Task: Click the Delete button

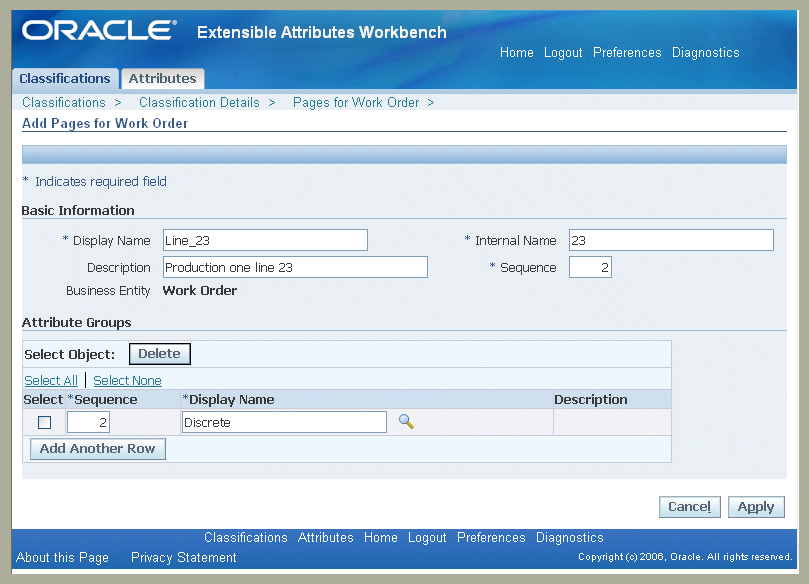Action: tap(159, 354)
